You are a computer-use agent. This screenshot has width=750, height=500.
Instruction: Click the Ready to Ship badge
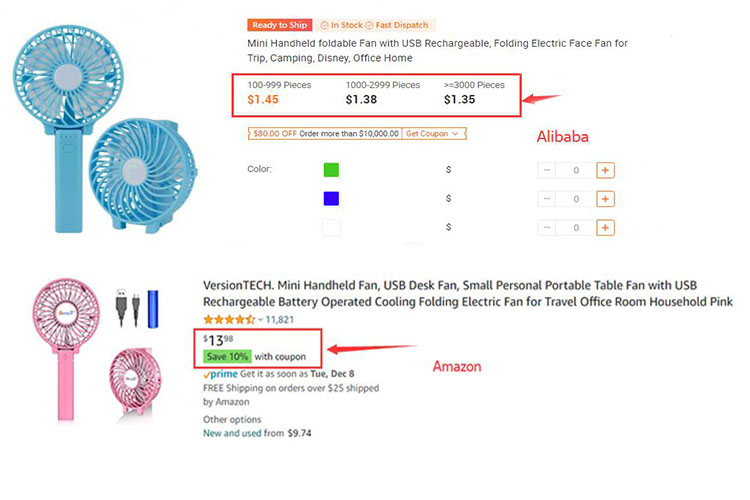click(x=279, y=25)
